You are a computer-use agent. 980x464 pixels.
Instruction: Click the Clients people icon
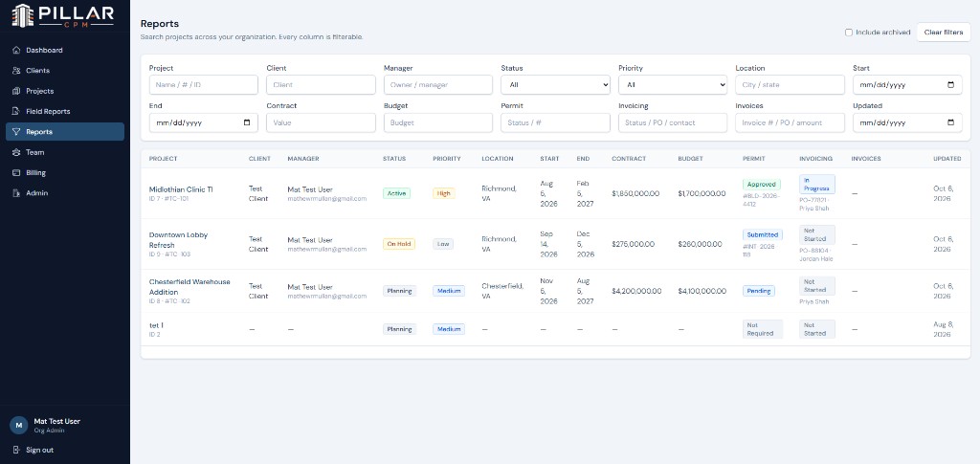point(16,71)
